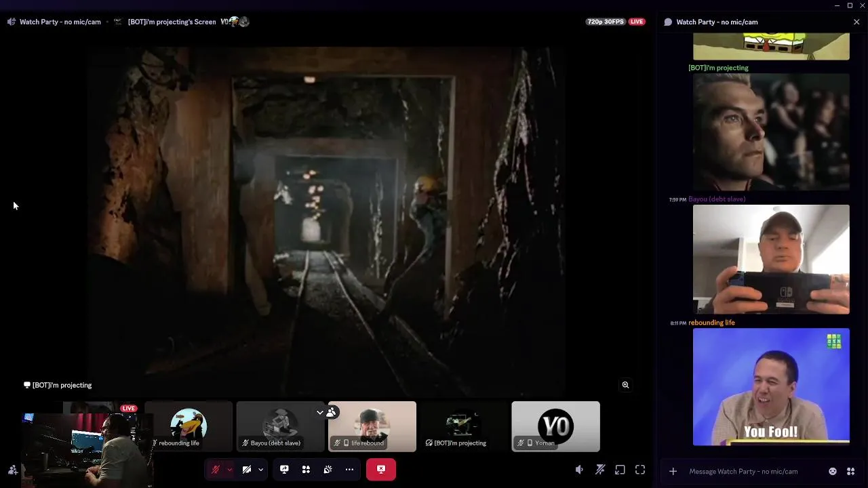The image size is (868, 488).
Task: Click the show members icon above tiles
Action: 331,412
